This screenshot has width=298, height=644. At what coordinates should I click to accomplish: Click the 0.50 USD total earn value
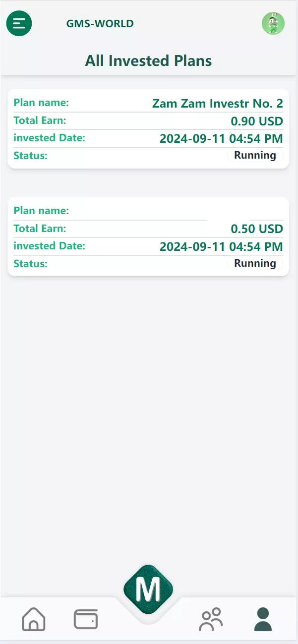click(257, 229)
